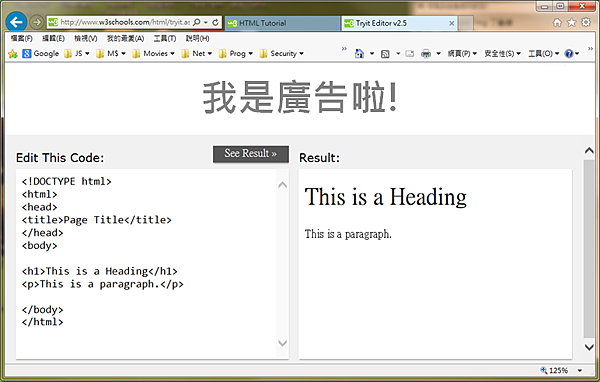Open the Print dropdown arrow

point(439,54)
